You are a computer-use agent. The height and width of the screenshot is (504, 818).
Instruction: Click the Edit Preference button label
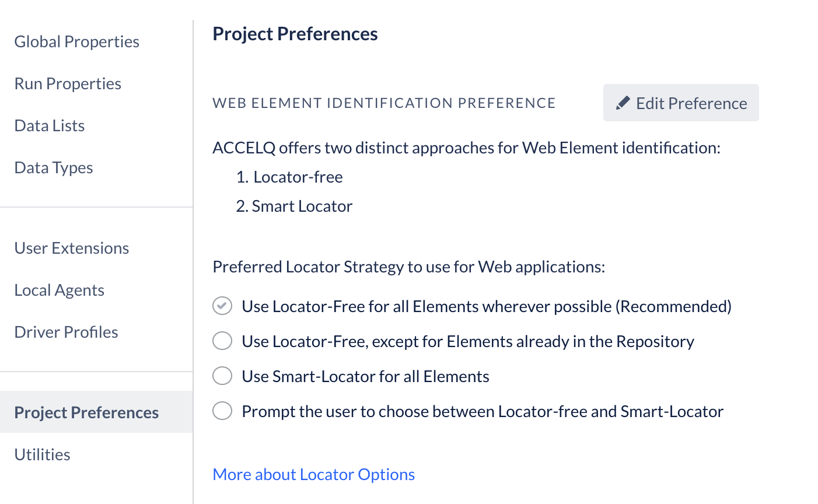tap(691, 103)
